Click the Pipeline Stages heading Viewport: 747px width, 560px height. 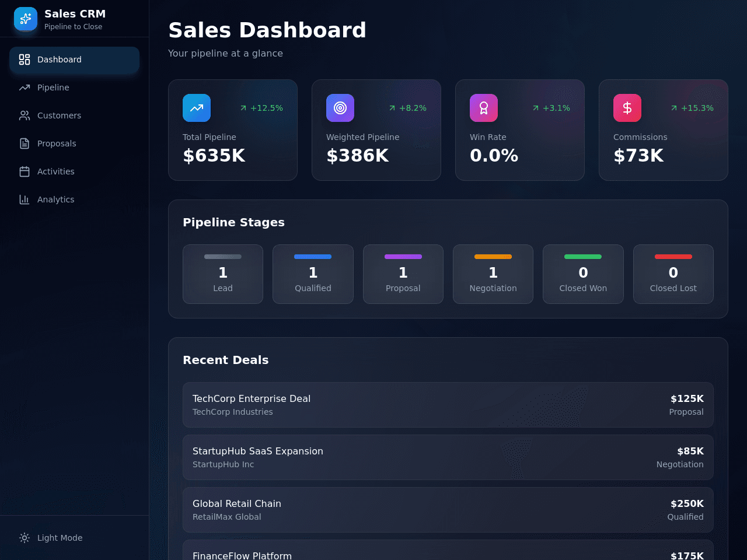(234, 222)
